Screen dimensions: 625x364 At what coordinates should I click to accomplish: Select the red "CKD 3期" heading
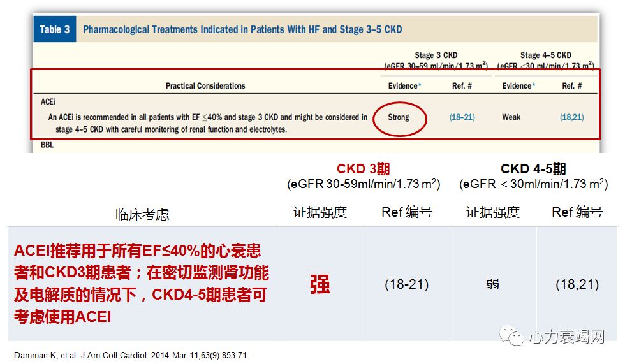pos(363,169)
